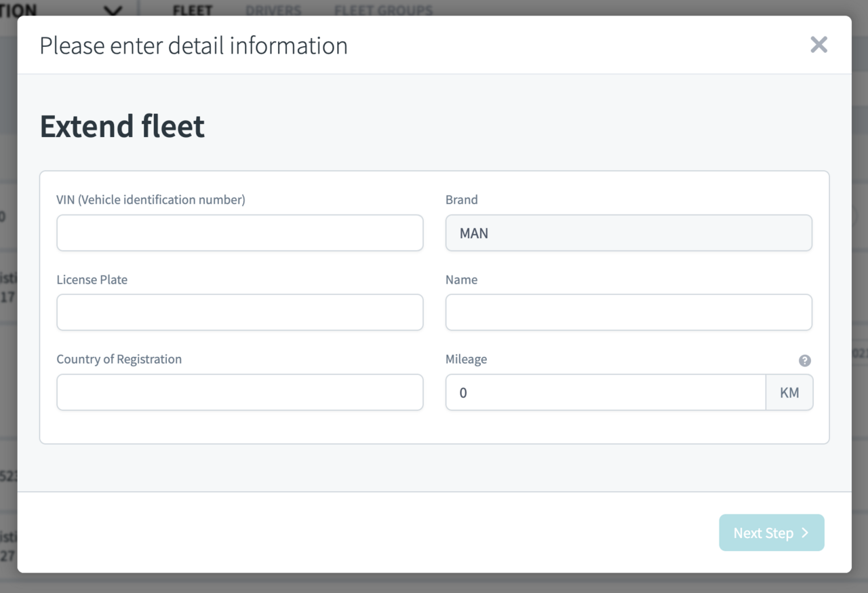Switch to the DRIVERS tab
The height and width of the screenshot is (593, 868).
tap(273, 10)
